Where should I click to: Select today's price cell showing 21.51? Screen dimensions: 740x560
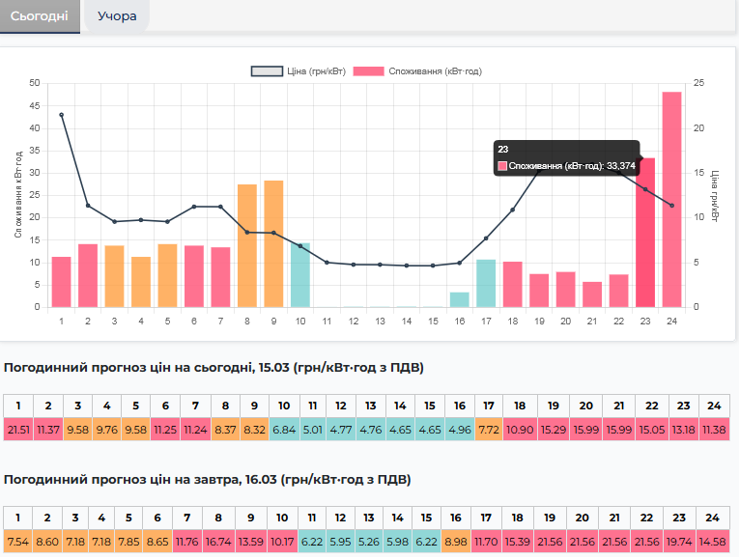17,429
